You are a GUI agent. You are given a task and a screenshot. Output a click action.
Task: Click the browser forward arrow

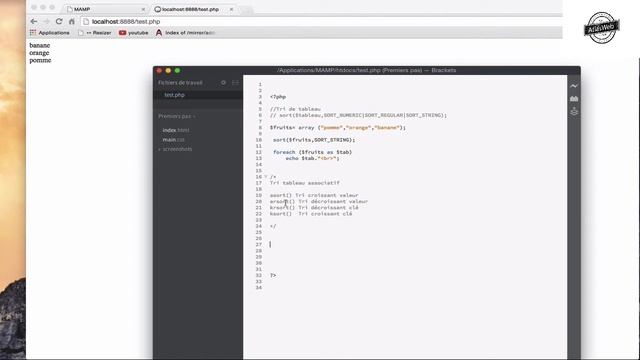click(x=47, y=21)
